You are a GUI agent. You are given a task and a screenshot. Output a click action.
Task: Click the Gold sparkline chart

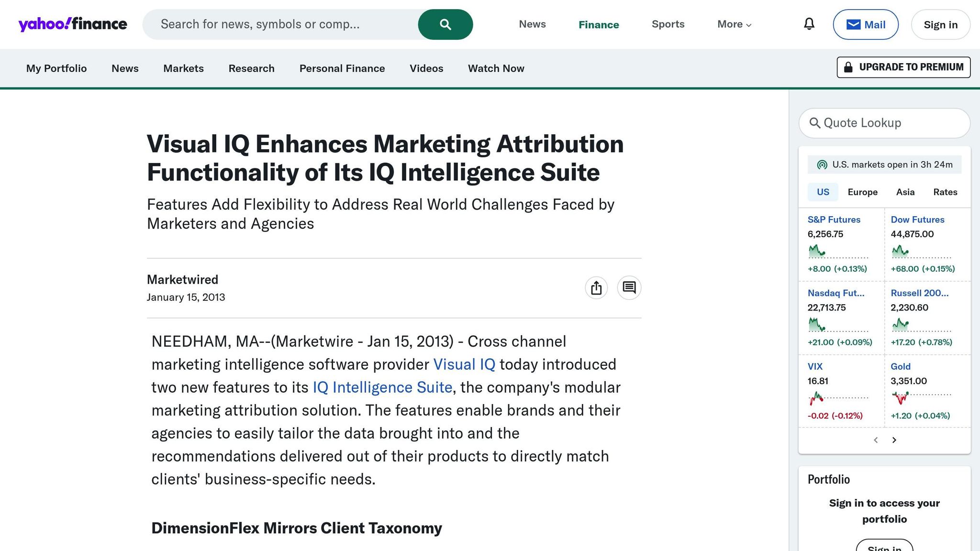click(921, 398)
